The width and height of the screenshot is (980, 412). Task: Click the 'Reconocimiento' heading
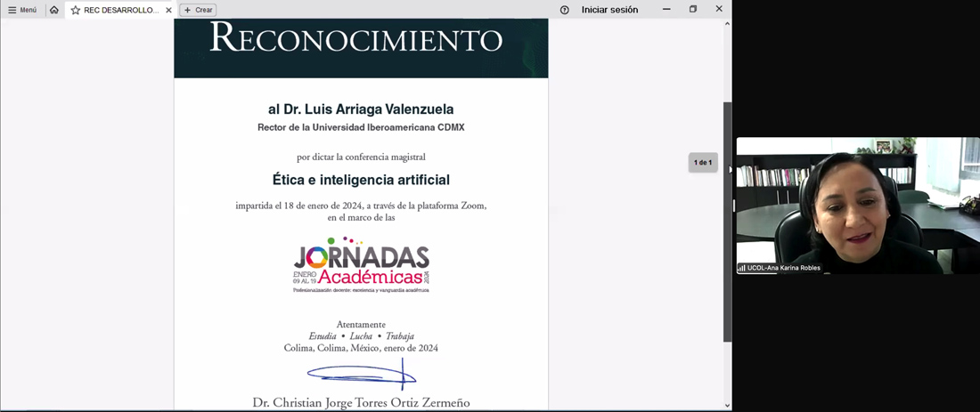[355, 37]
